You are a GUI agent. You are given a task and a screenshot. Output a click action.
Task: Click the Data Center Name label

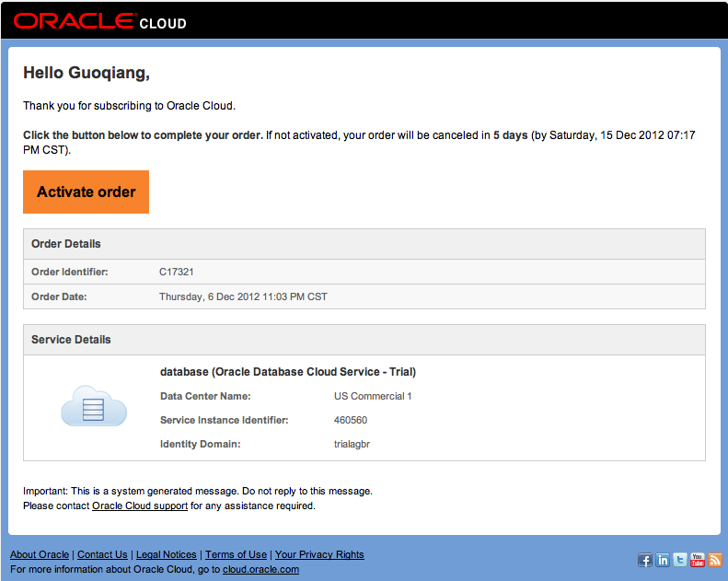point(205,396)
